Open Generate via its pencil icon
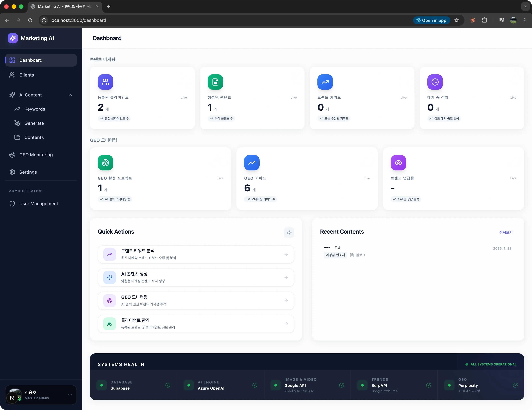This screenshot has width=532, height=410. [x=17, y=123]
